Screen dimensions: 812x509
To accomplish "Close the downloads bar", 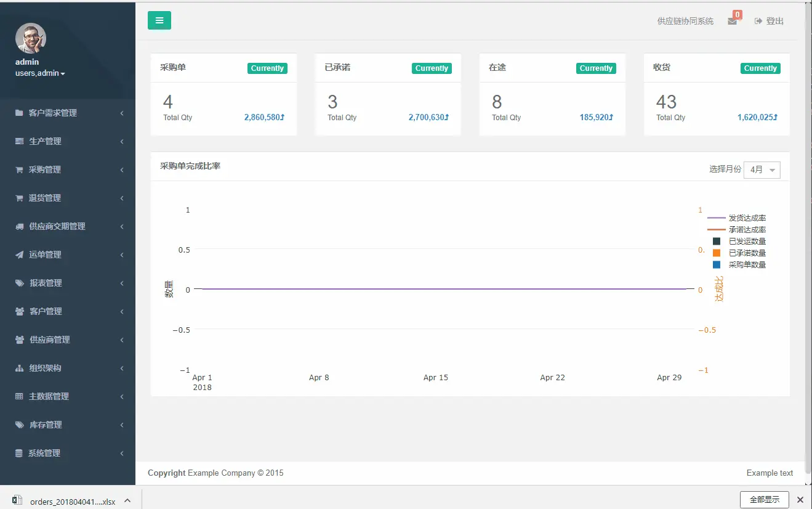I will click(800, 500).
